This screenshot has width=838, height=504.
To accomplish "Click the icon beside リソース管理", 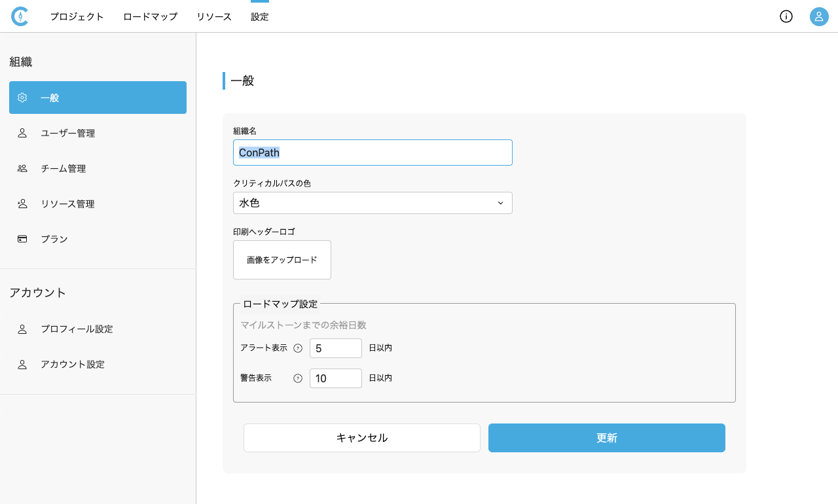I will pos(22,204).
